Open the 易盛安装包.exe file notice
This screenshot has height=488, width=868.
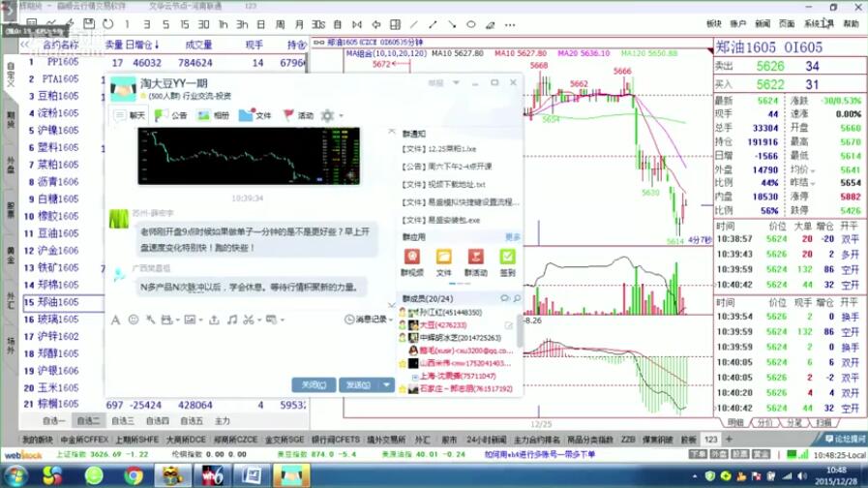[440, 220]
